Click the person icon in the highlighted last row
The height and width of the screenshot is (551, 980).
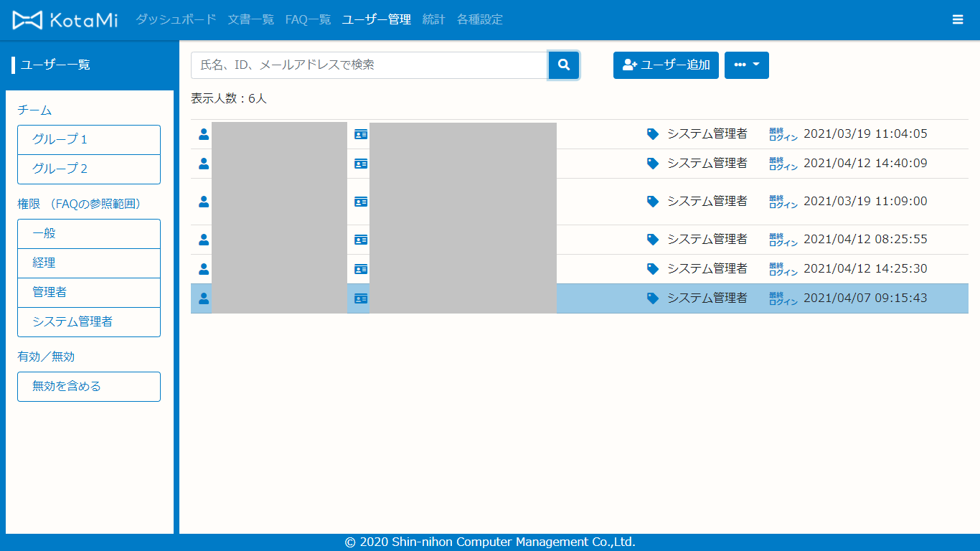point(204,298)
